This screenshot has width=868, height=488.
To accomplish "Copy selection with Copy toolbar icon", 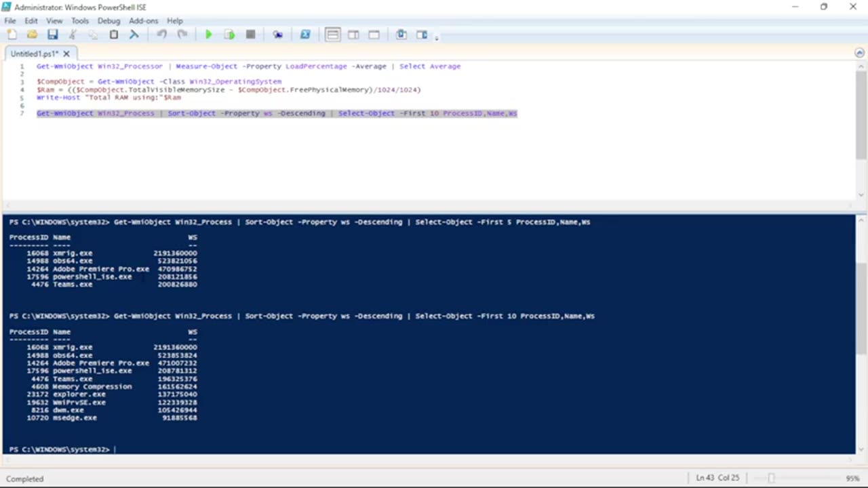I will click(93, 35).
